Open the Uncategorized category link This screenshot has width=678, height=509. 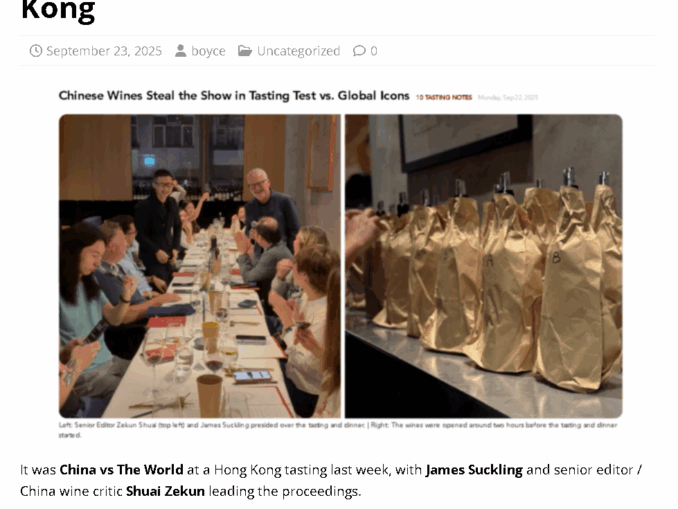coord(298,51)
